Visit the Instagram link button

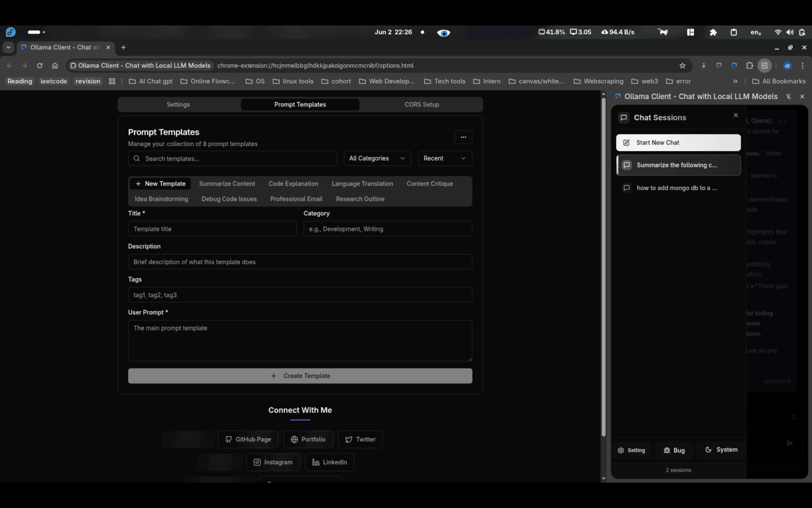[x=273, y=462]
